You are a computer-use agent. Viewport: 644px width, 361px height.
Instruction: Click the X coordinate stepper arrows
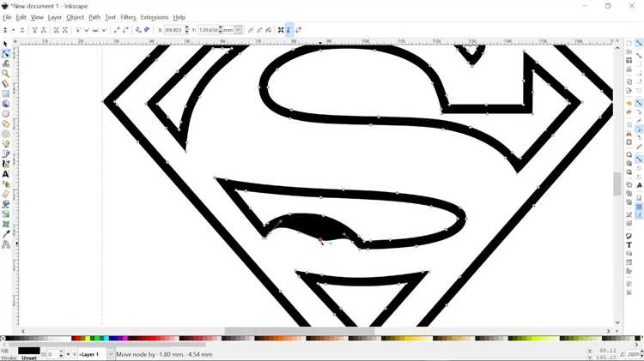[187, 30]
